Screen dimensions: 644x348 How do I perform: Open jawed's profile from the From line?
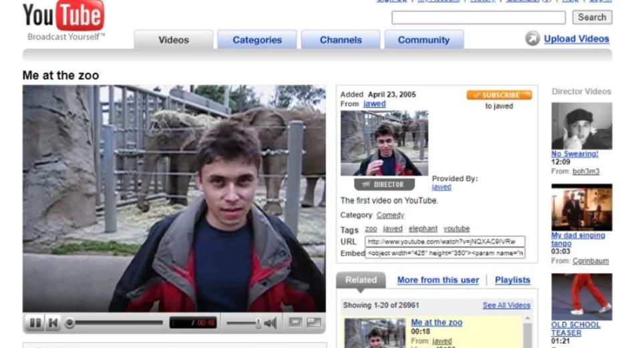[374, 104]
